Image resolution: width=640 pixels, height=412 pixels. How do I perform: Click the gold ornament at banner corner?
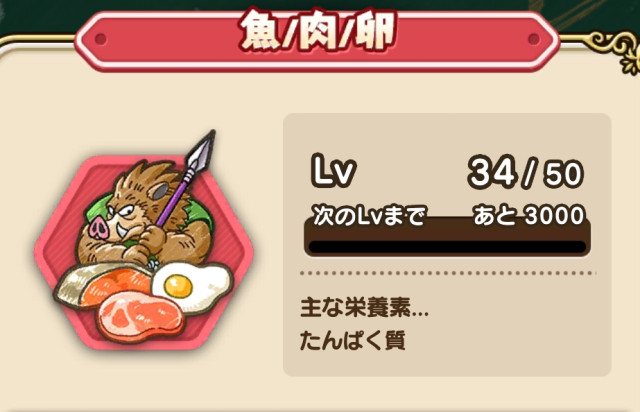pyautogui.click(x=616, y=51)
